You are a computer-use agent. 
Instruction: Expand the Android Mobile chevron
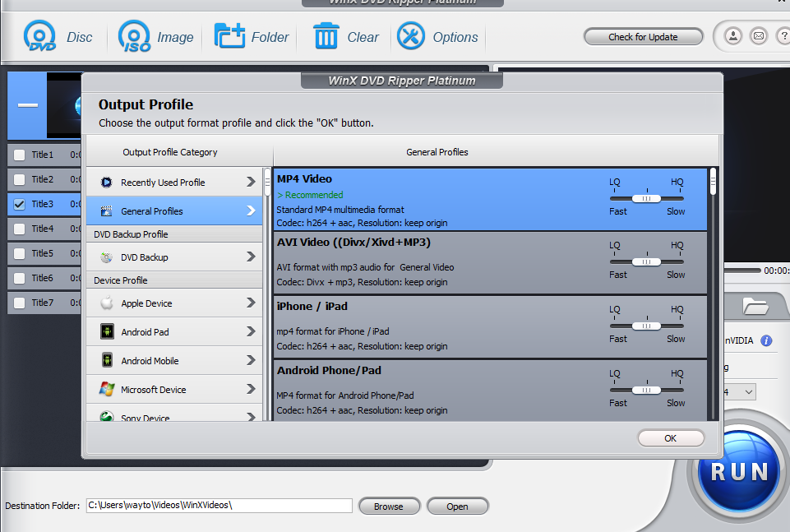[251, 360]
